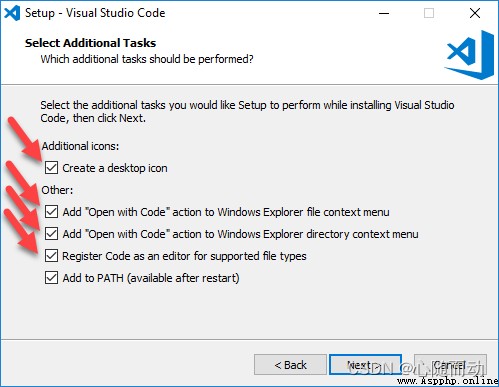Disable the Add to PATH checkbox
This screenshot has width=499, height=387.
(51, 278)
